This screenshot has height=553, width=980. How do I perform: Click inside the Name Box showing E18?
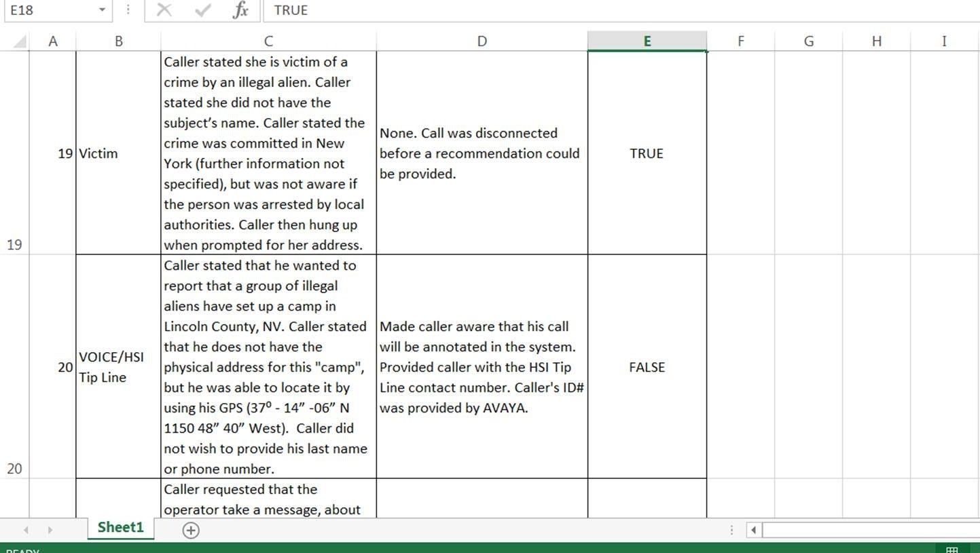pos(48,10)
